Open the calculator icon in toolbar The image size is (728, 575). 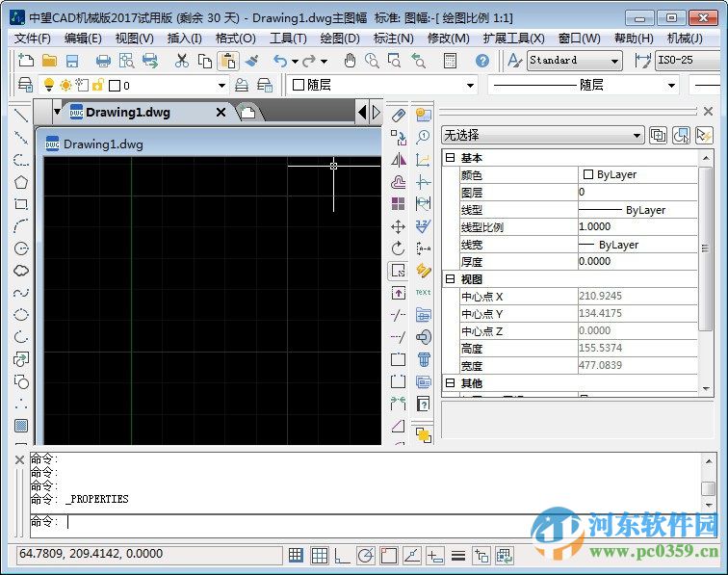[450, 61]
